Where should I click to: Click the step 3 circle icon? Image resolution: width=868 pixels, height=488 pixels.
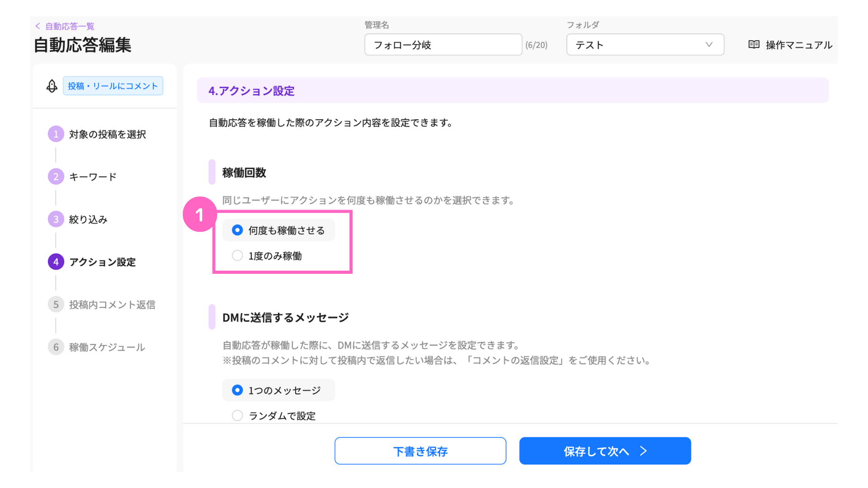(56, 219)
